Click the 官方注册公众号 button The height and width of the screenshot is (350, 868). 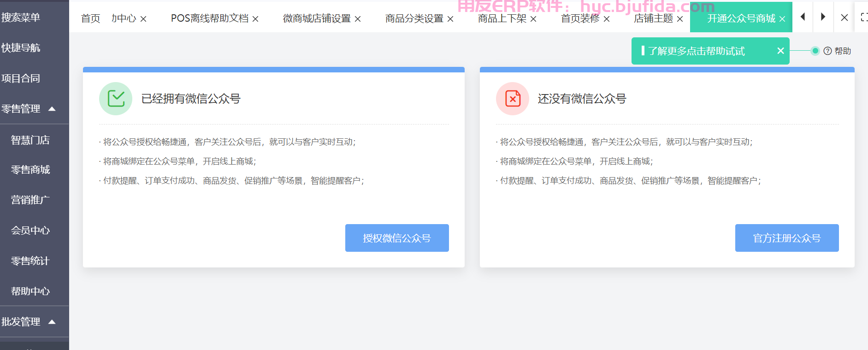coord(787,238)
